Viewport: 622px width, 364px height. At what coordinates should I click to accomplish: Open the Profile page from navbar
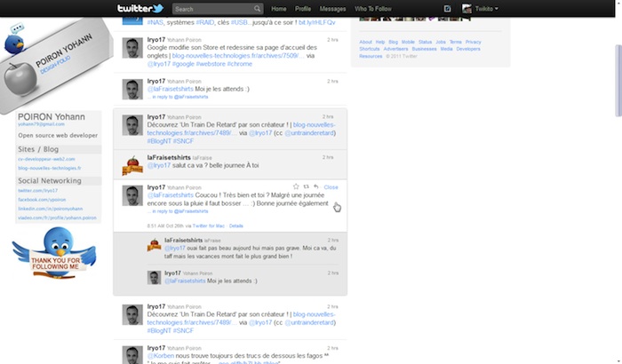click(303, 9)
